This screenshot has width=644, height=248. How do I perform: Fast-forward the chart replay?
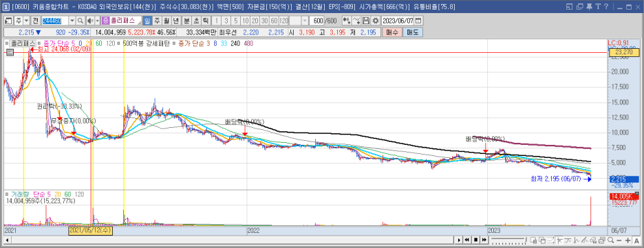click(x=484, y=240)
